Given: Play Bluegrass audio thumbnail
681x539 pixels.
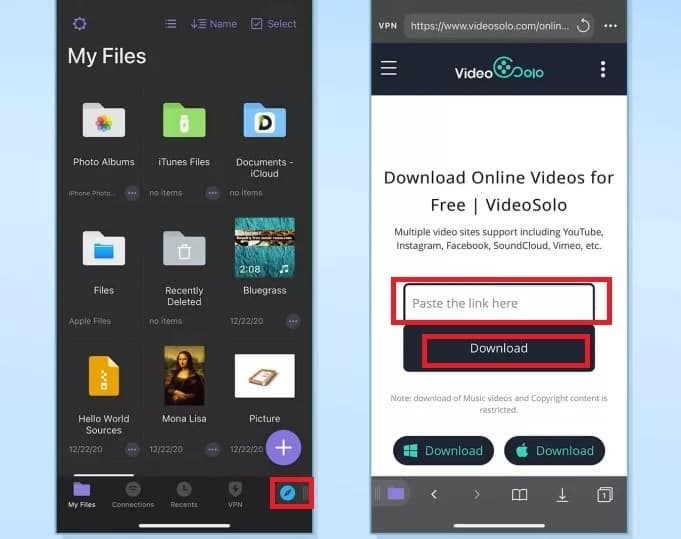Looking at the screenshot, I should pos(264,247).
